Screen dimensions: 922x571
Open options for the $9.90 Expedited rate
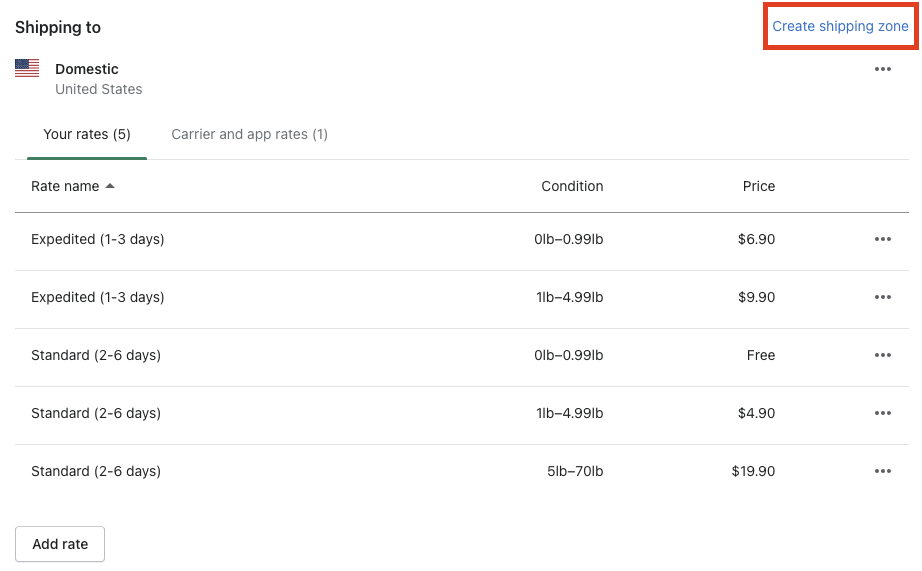point(882,298)
